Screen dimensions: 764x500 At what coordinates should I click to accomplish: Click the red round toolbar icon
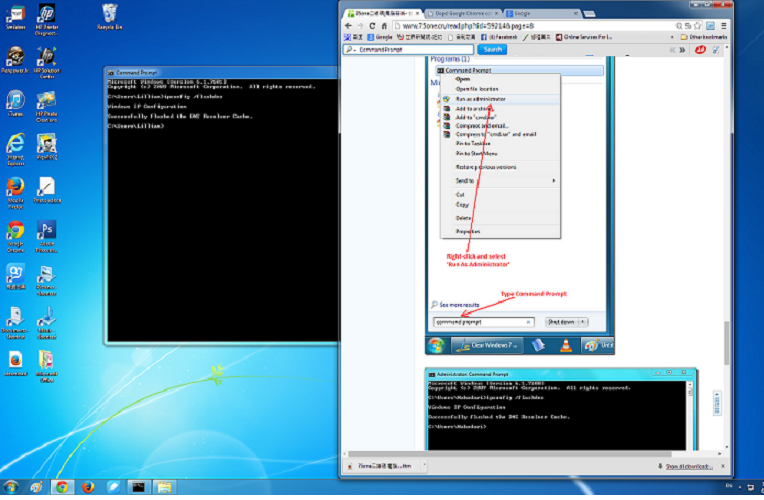(700, 50)
